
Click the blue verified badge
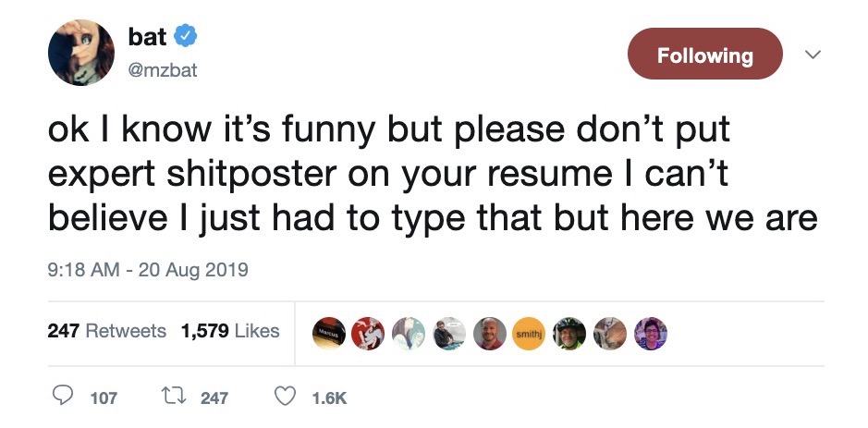tap(186, 37)
